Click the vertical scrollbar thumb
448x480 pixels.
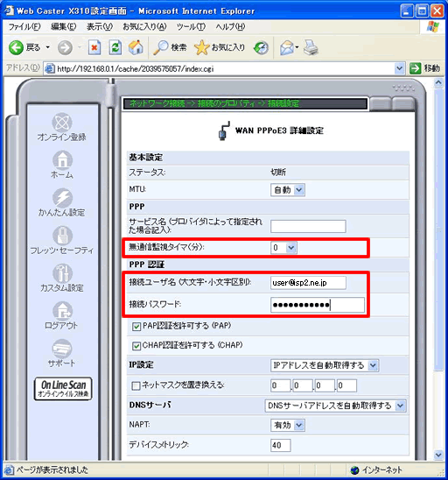coord(438,229)
